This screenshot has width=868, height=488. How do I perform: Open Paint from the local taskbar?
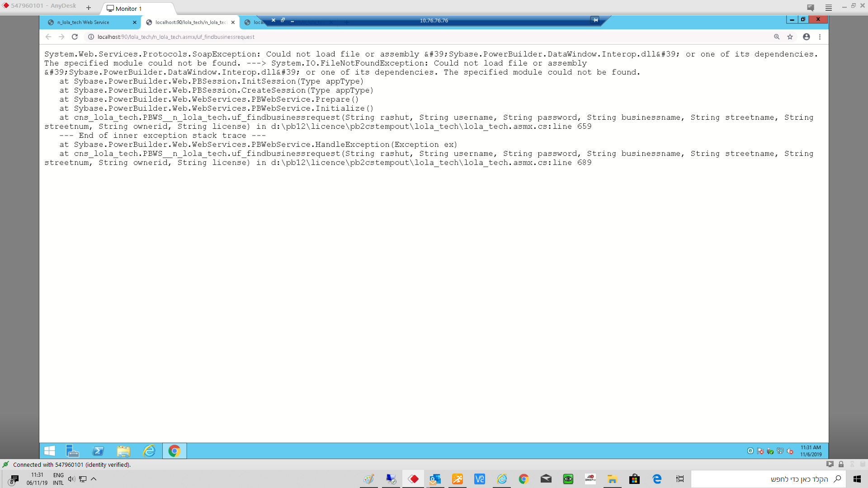point(369,479)
